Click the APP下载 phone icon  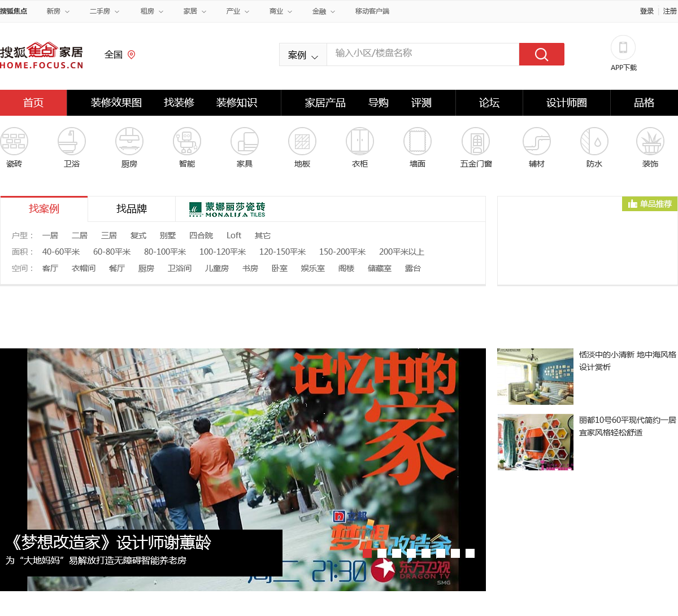[x=623, y=47]
